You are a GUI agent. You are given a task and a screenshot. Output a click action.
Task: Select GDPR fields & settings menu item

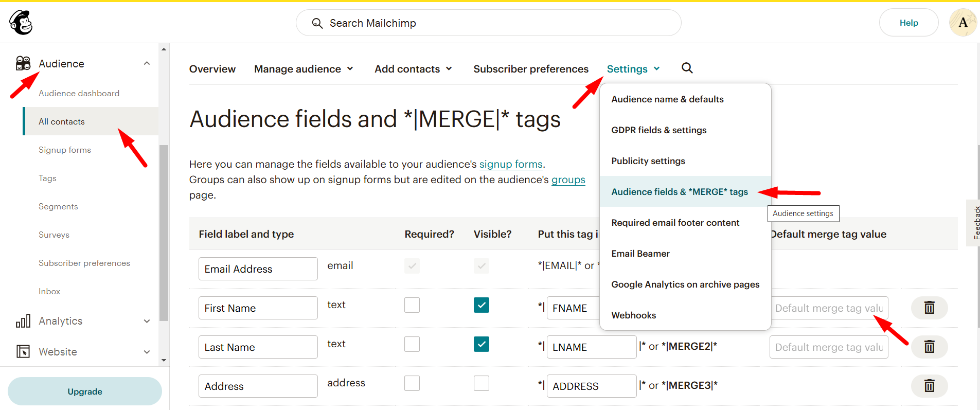coord(685,130)
